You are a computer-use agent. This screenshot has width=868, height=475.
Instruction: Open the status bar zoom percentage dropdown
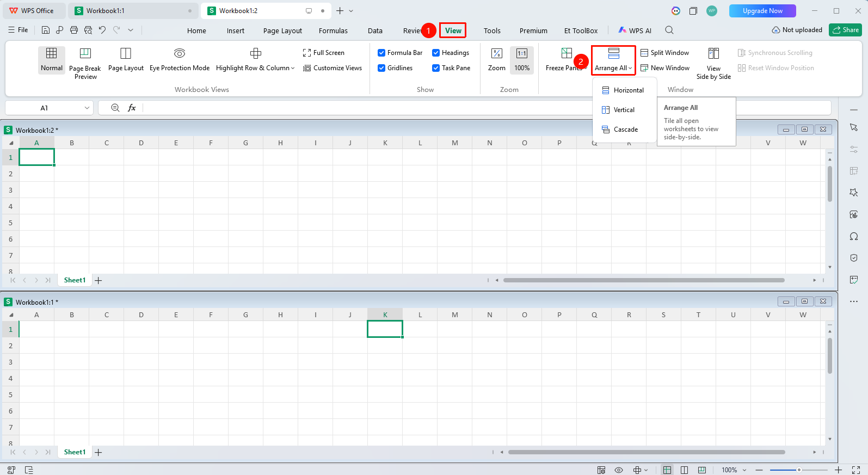click(x=744, y=470)
